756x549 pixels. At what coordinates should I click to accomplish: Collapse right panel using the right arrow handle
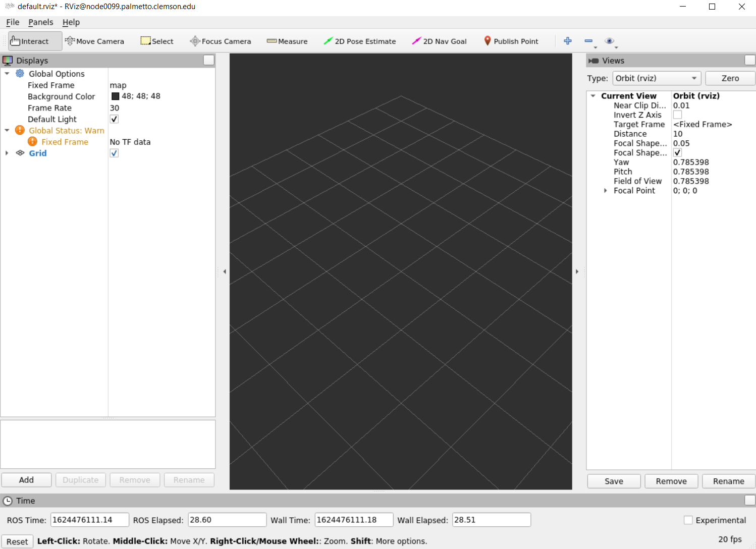click(577, 271)
